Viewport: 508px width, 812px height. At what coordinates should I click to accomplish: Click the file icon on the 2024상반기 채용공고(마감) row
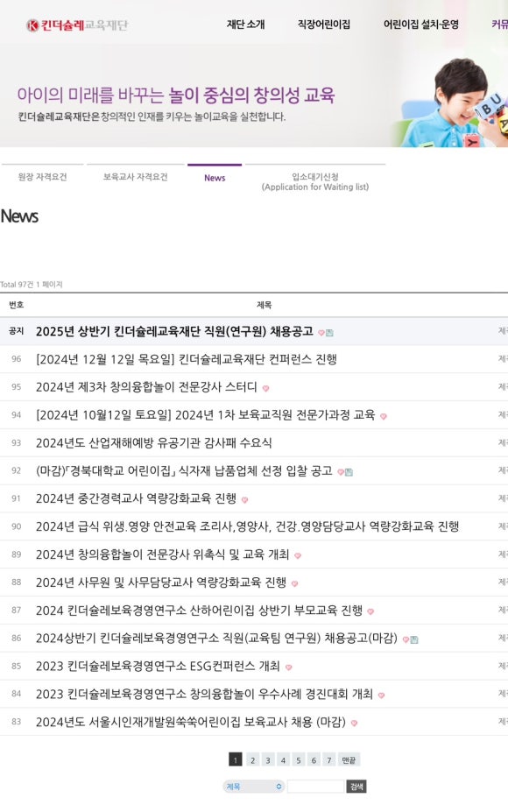(x=414, y=640)
